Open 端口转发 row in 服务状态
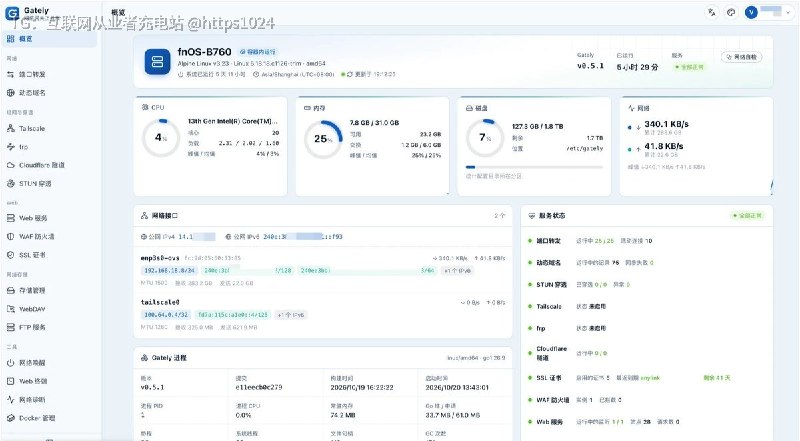 [646, 241]
